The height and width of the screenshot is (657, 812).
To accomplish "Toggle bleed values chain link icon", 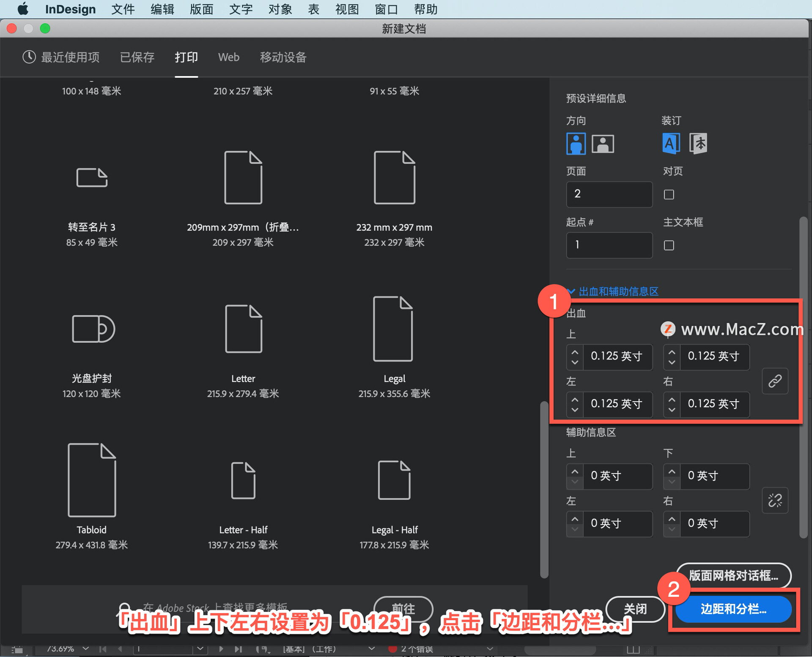I will pos(774,381).
